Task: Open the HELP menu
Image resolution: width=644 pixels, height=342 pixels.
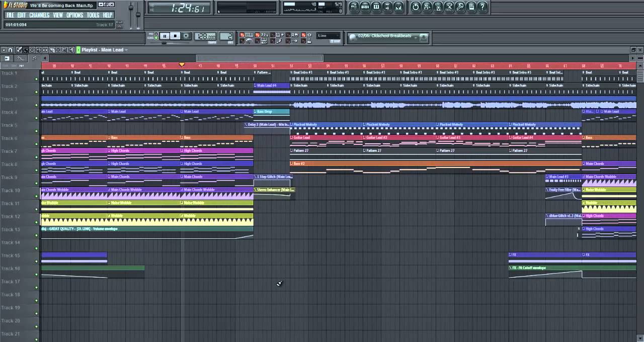Action: 108,15
